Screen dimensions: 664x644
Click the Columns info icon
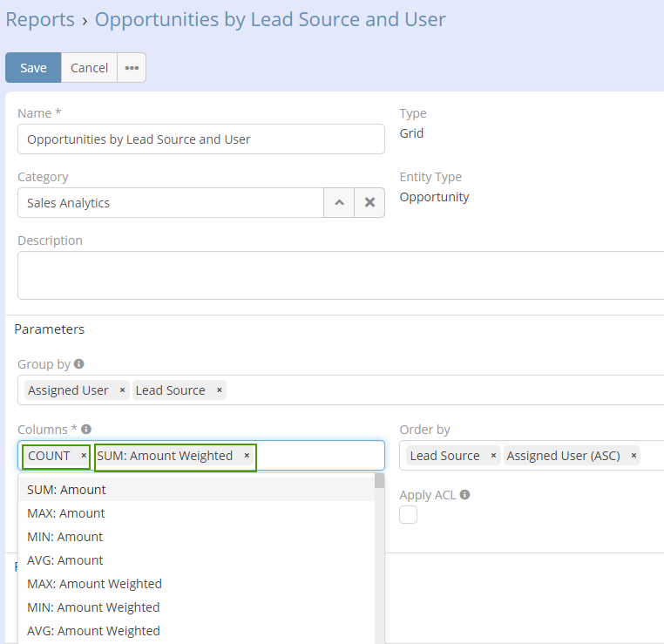tap(86, 430)
